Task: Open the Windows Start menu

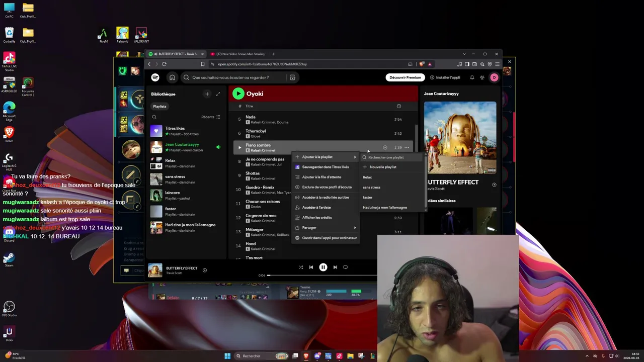Action: (x=227, y=356)
